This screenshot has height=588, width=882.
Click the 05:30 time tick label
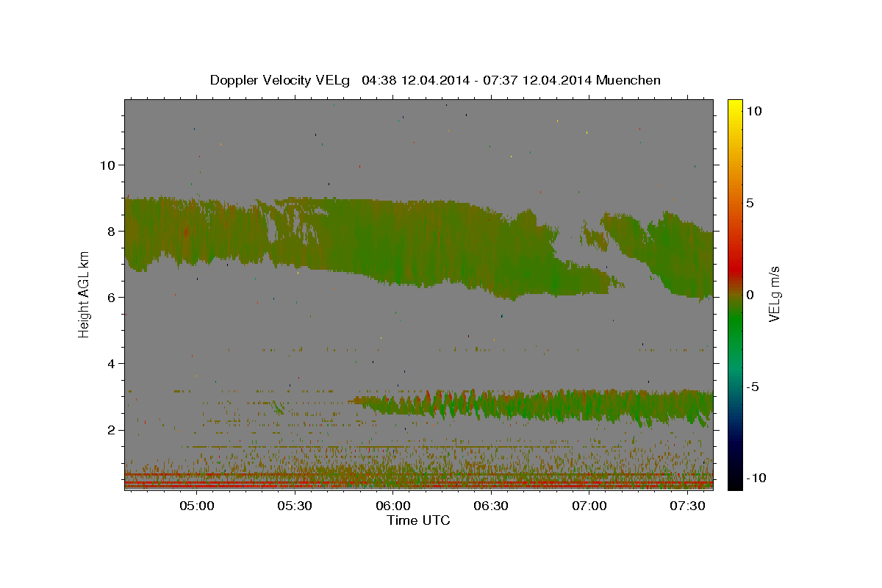point(295,506)
